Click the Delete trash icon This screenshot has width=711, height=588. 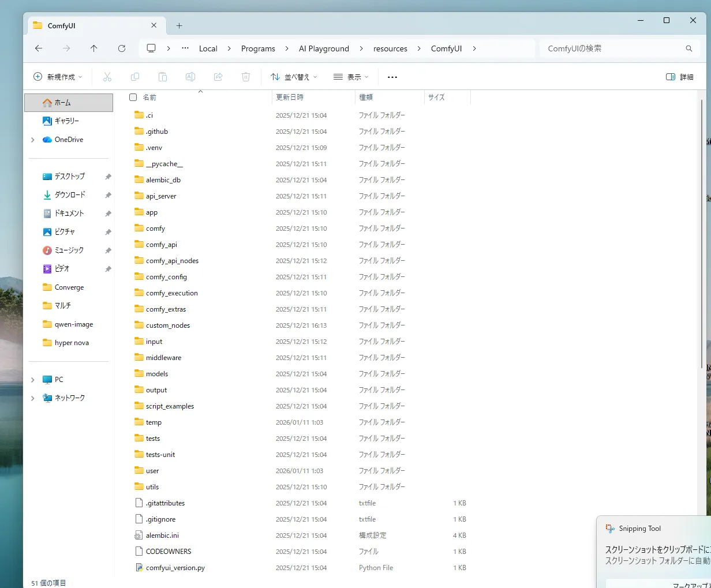click(x=246, y=77)
